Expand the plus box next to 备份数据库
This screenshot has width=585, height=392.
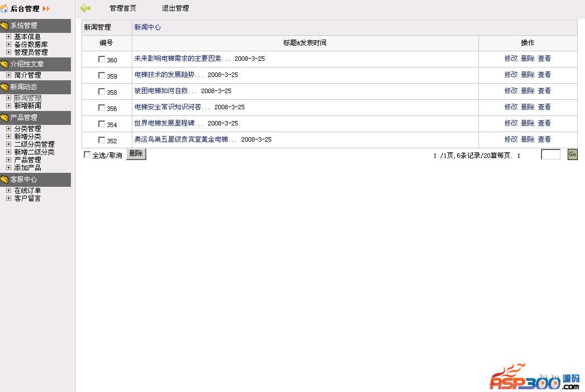(x=8, y=45)
